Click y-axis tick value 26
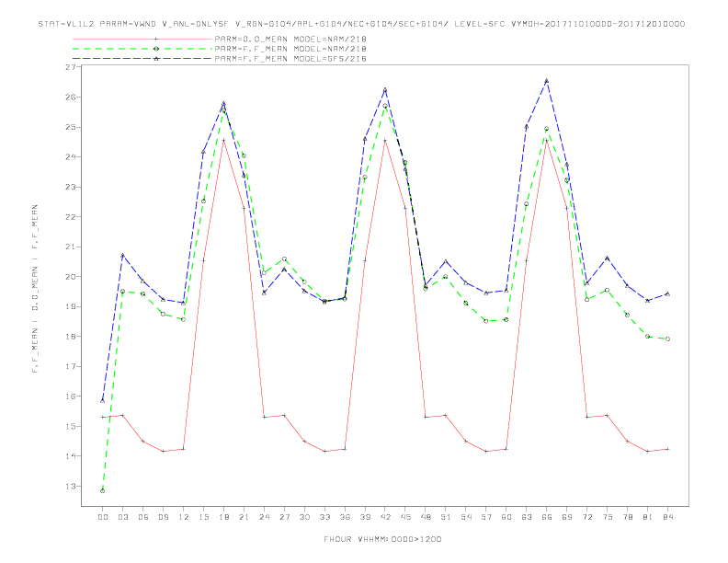Image resolution: width=728 pixels, height=563 pixels. click(70, 98)
